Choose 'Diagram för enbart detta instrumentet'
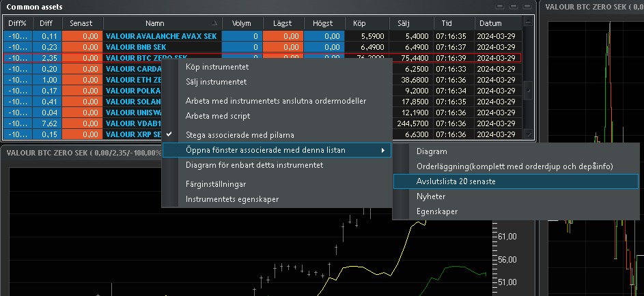 click(x=254, y=165)
